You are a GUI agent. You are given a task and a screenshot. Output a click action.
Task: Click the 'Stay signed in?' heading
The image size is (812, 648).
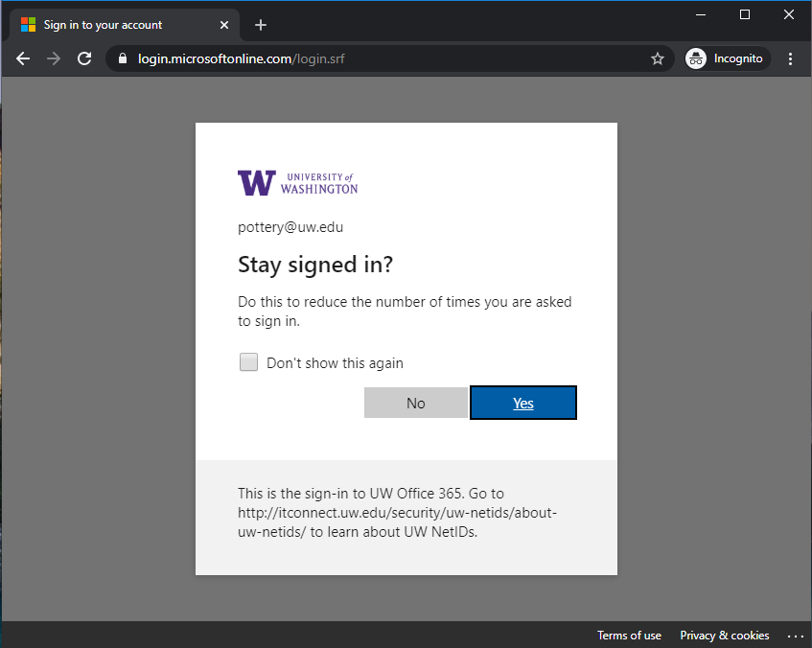click(315, 265)
